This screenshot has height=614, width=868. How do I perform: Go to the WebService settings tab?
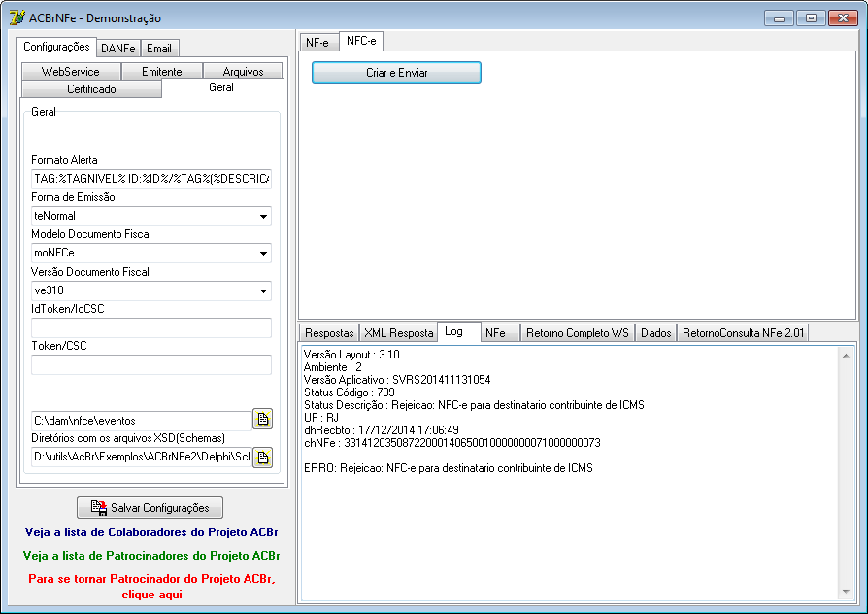[71, 72]
